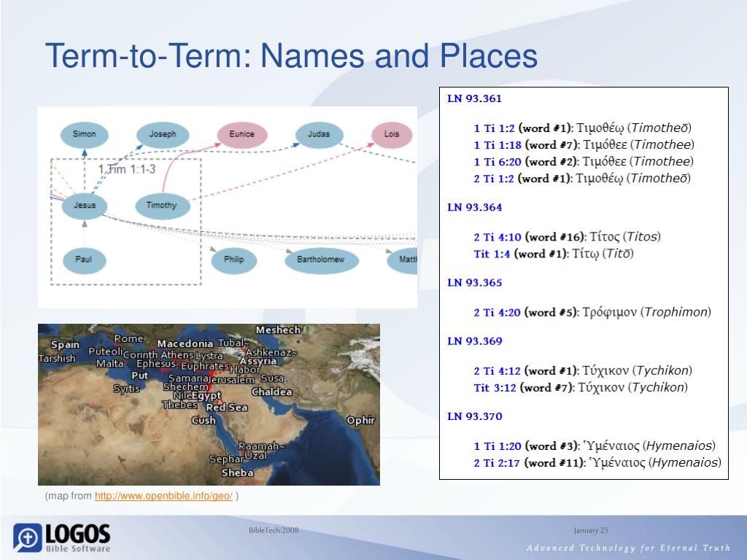Click the Malta map label
Image resolution: width=747 pixels, height=560 pixels.
click(x=110, y=363)
